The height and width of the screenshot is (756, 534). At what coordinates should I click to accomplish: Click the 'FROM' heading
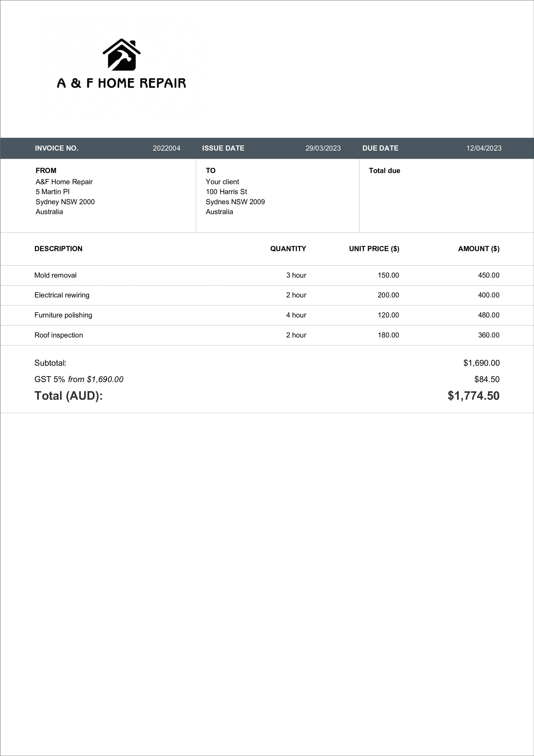point(46,171)
